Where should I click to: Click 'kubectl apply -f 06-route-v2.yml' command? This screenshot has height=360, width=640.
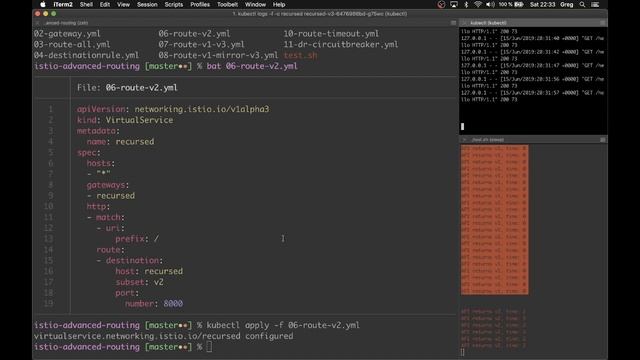[x=283, y=325]
